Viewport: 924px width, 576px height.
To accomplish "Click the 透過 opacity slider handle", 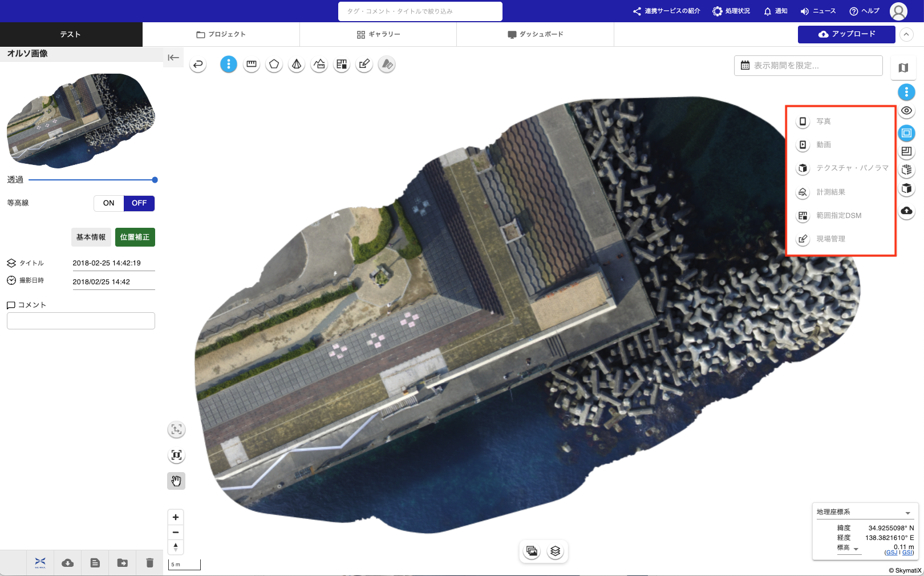I will [x=155, y=180].
